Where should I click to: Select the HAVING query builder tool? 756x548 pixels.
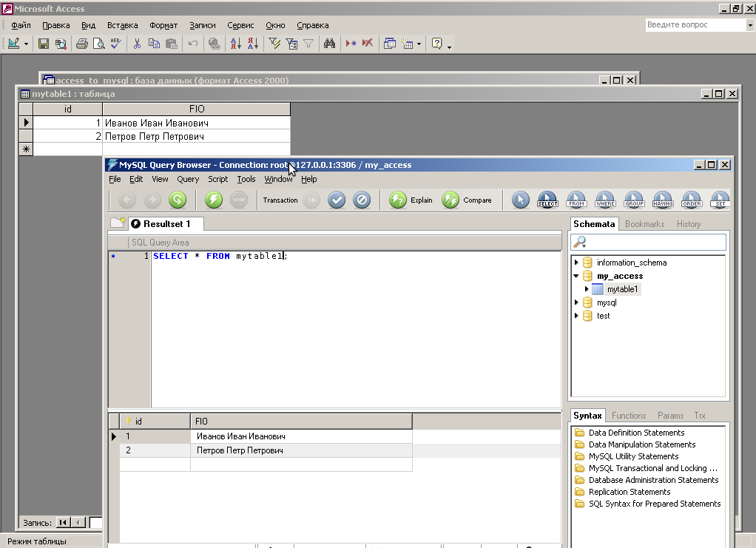[663, 200]
